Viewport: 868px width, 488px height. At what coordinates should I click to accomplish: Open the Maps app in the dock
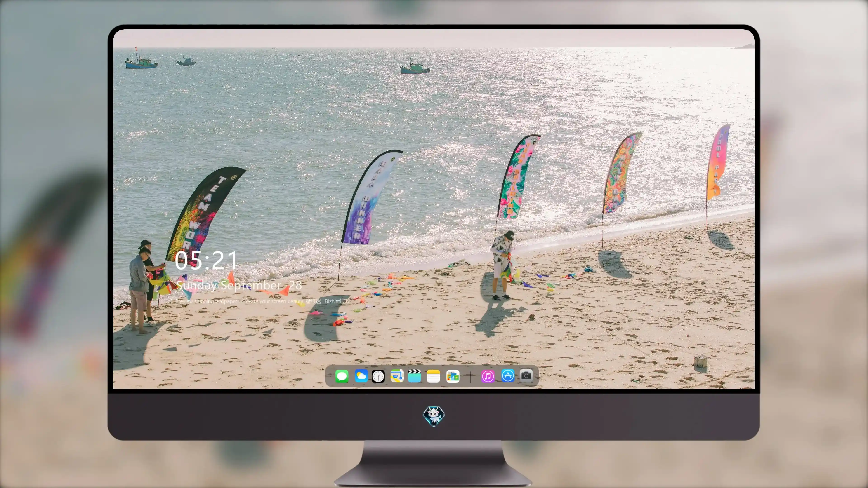(x=397, y=376)
